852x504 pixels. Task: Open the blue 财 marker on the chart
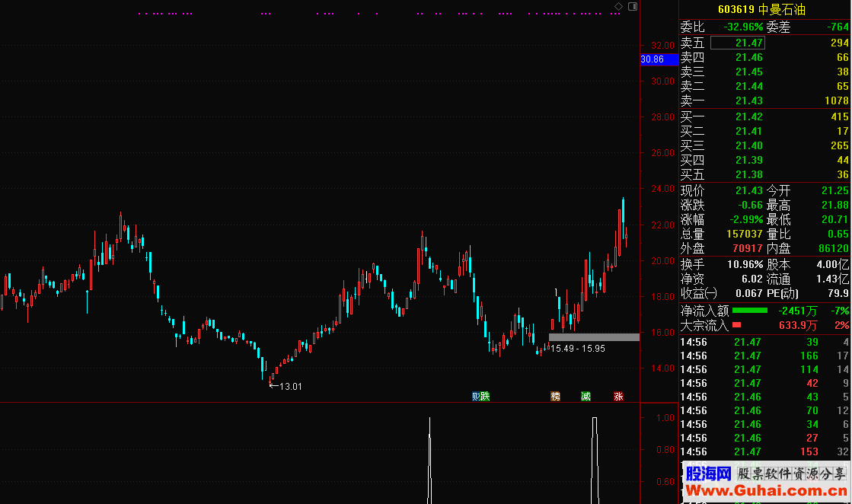pyautogui.click(x=476, y=397)
